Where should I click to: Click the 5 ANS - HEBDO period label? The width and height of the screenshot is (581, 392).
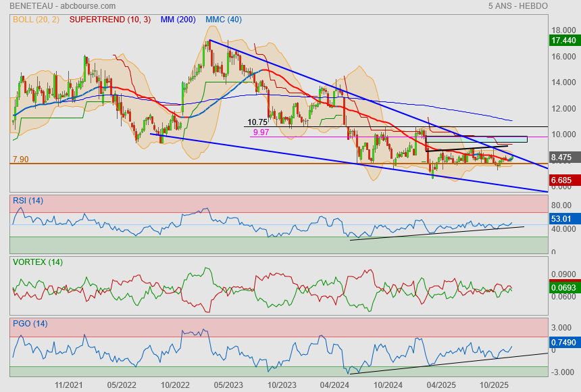(517, 6)
